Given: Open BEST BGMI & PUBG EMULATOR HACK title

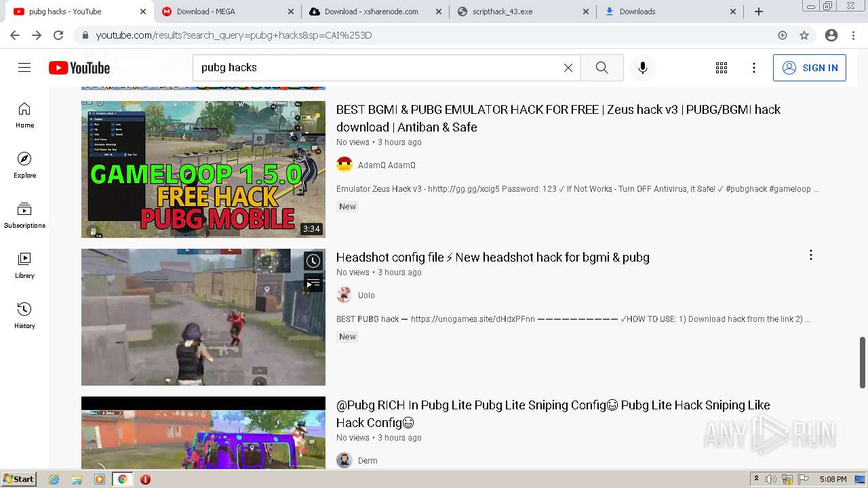Looking at the screenshot, I should point(558,118).
